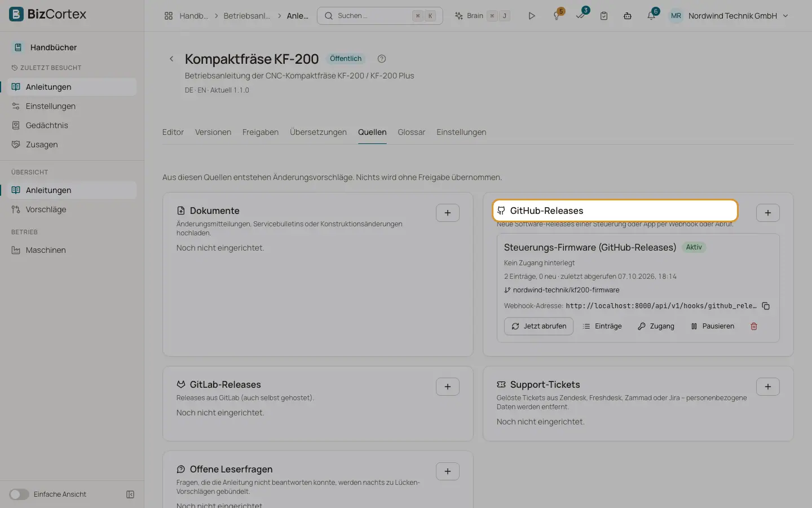
Task: Open the checkmarks icon with badge 3
Action: 581,16
